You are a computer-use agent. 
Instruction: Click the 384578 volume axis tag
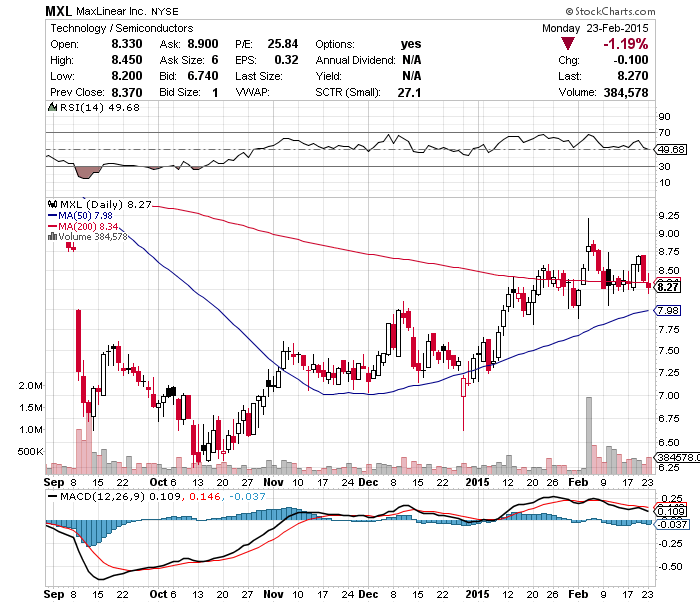pos(677,457)
